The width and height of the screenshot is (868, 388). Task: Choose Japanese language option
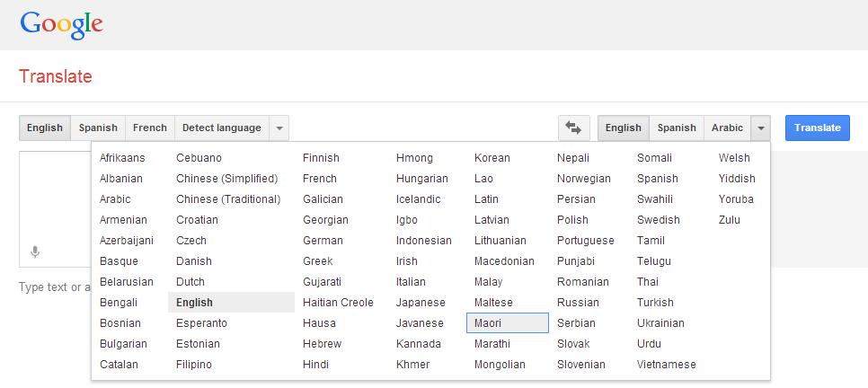point(421,303)
